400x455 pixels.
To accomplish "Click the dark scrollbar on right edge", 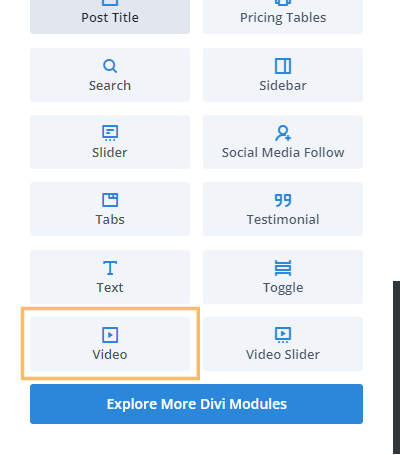I will 396,367.
